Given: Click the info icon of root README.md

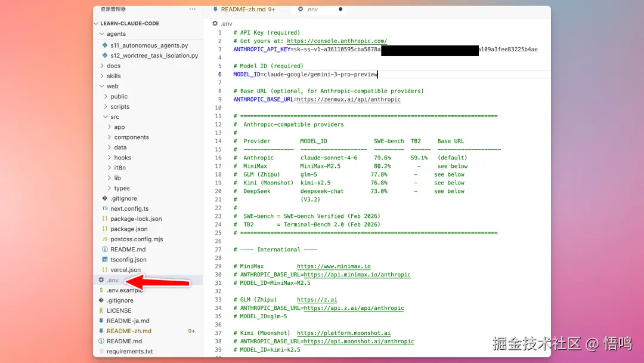Looking at the screenshot, I should pos(101,342).
